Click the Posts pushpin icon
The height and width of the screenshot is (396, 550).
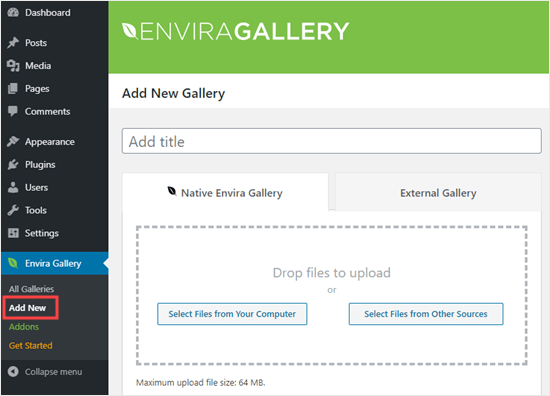pos(13,43)
